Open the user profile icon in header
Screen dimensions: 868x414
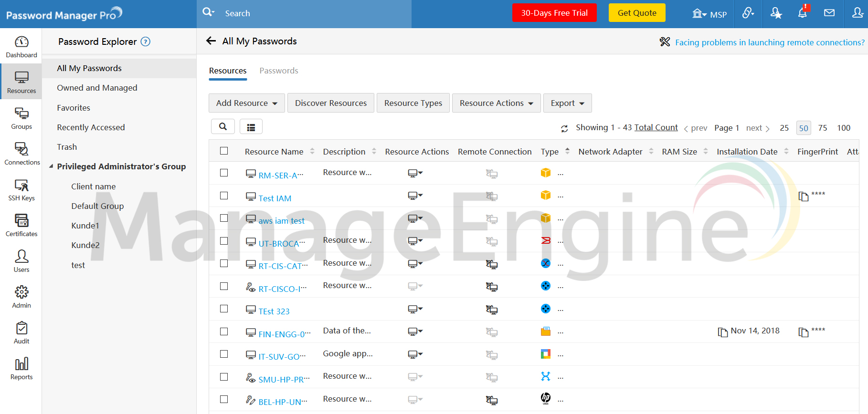(x=857, y=13)
